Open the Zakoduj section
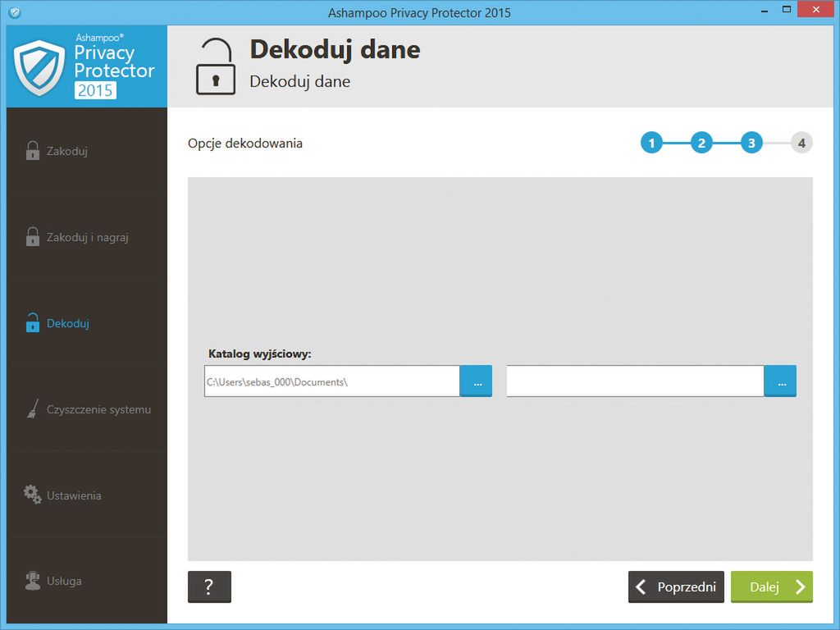 [87, 151]
